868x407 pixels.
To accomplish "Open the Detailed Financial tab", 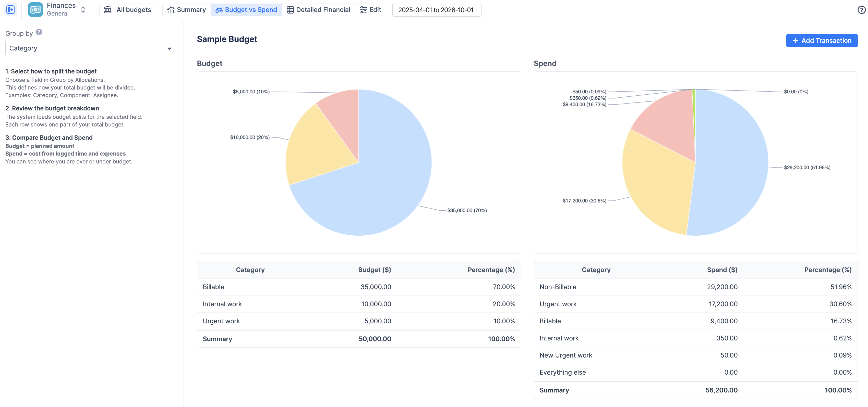I will [318, 10].
